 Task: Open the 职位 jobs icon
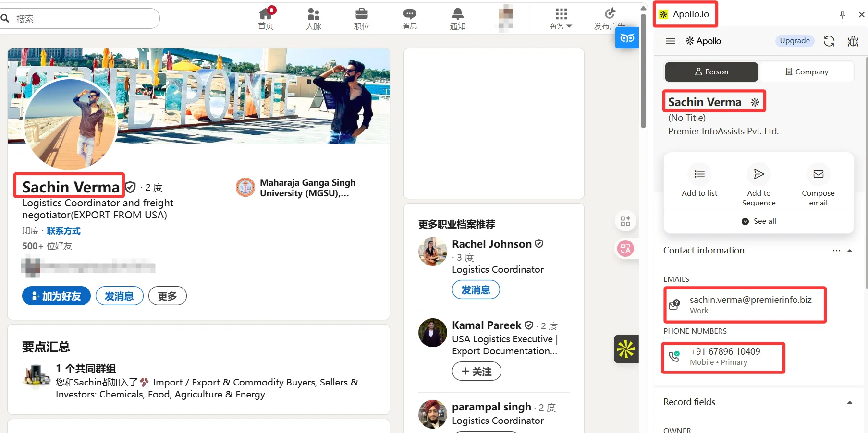point(362,19)
